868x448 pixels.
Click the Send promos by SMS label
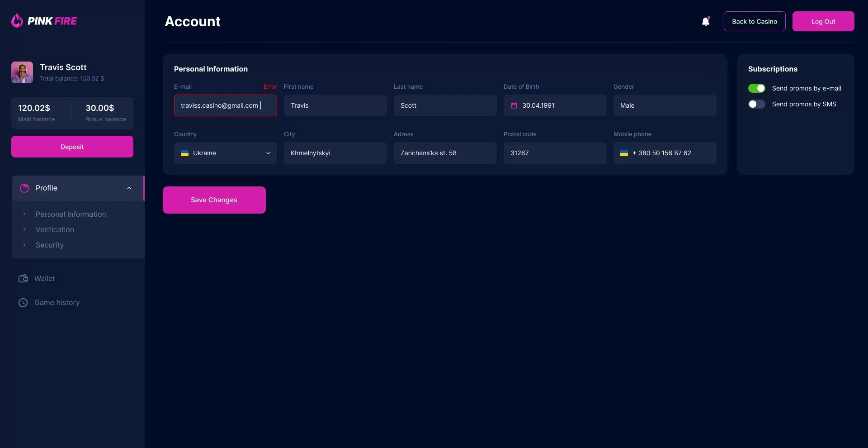coord(804,104)
